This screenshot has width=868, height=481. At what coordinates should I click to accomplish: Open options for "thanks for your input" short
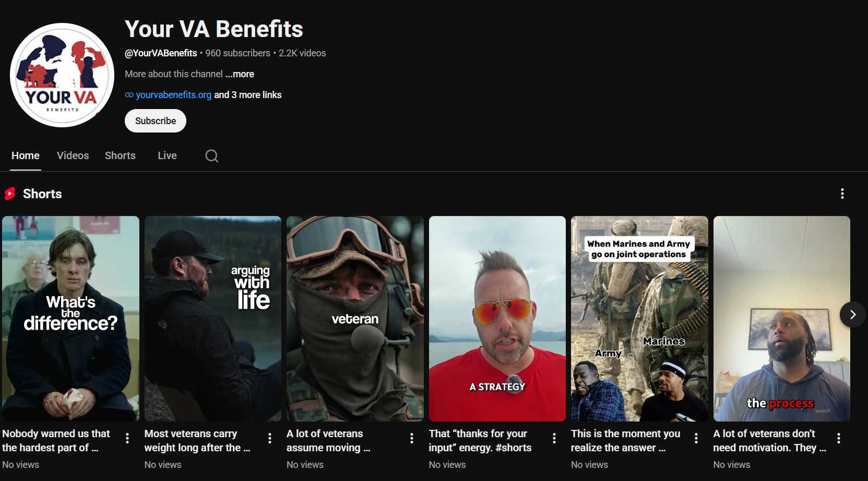554,438
